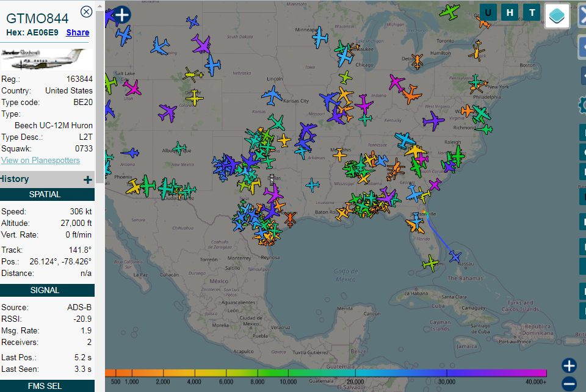This screenshot has width=586, height=392.
Task: Select the blue aircraft beside Kansas City
Action: 272,96
